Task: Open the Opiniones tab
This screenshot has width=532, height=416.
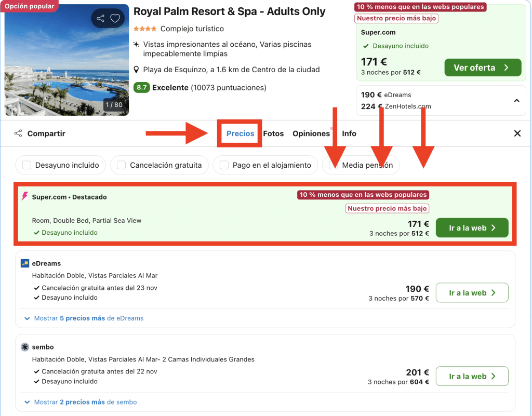Action: point(311,133)
